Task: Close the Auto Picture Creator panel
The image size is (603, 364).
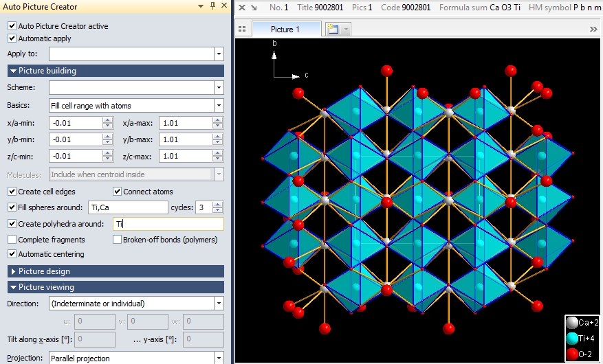Action: 223,6
